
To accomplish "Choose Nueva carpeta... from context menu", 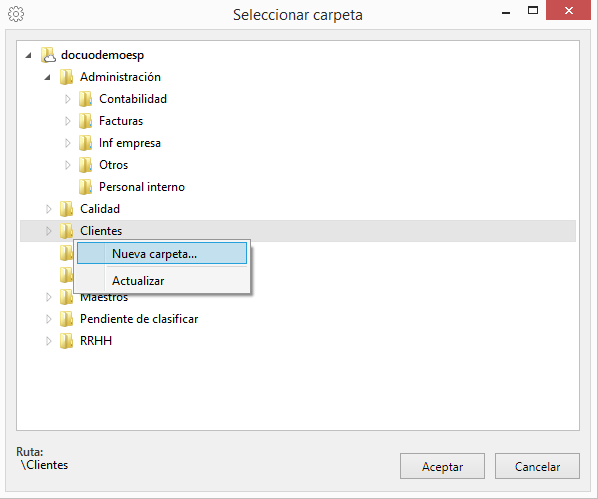I will pos(162,253).
